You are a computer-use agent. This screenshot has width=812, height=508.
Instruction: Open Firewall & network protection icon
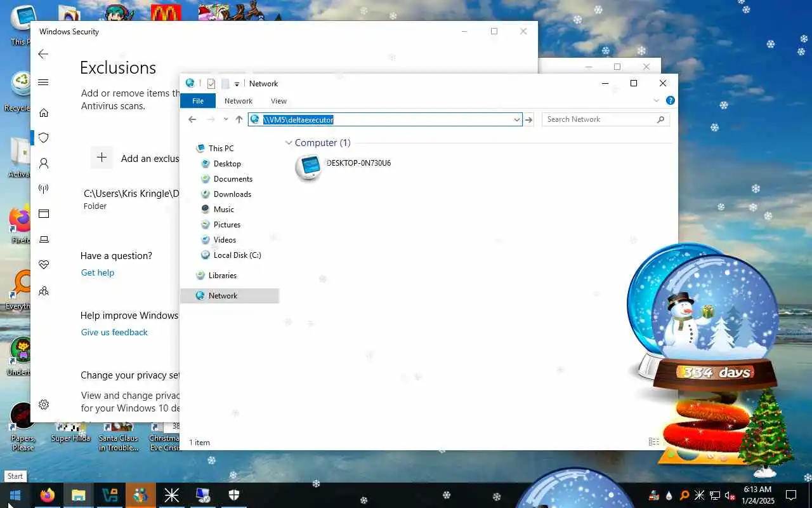coord(44,189)
